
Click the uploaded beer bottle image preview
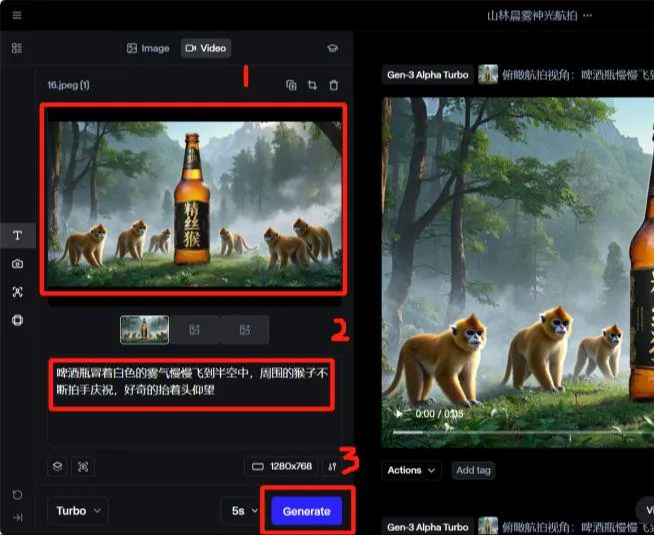point(194,204)
